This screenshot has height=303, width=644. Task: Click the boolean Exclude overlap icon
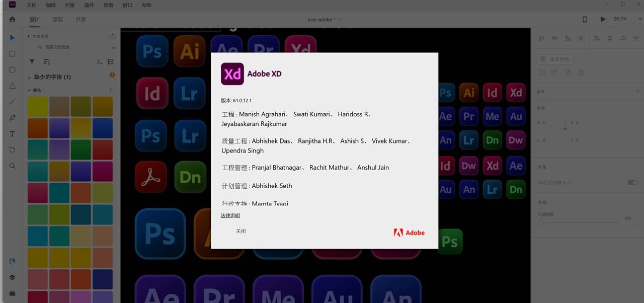581,72
